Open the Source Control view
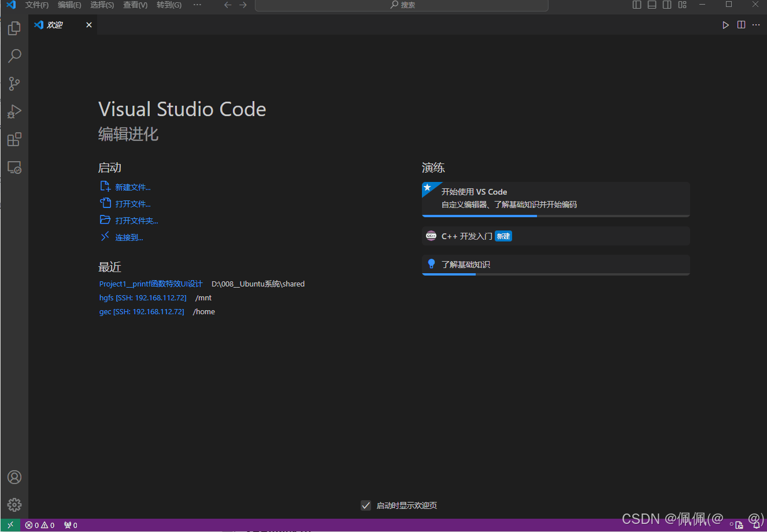This screenshot has height=532, width=767. coord(14,84)
